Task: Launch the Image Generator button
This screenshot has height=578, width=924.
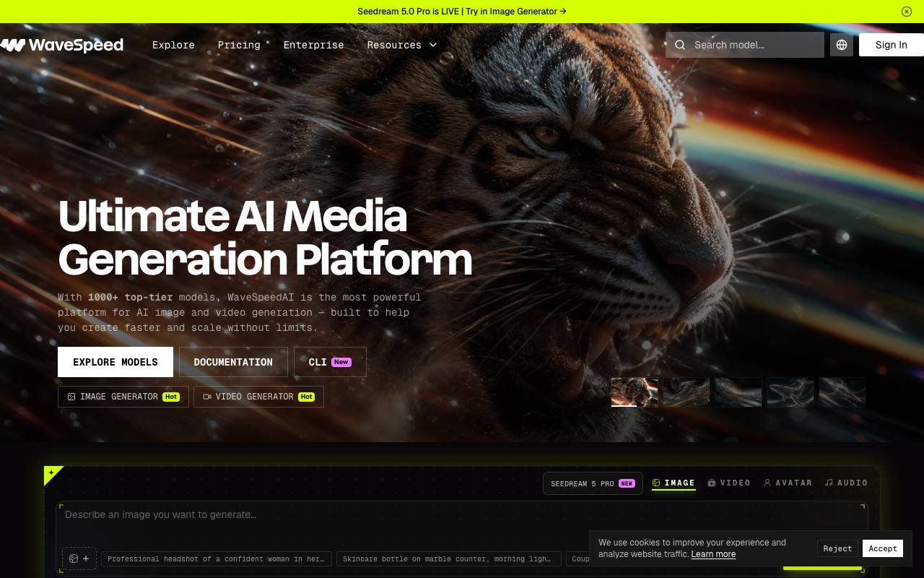Action: (123, 397)
